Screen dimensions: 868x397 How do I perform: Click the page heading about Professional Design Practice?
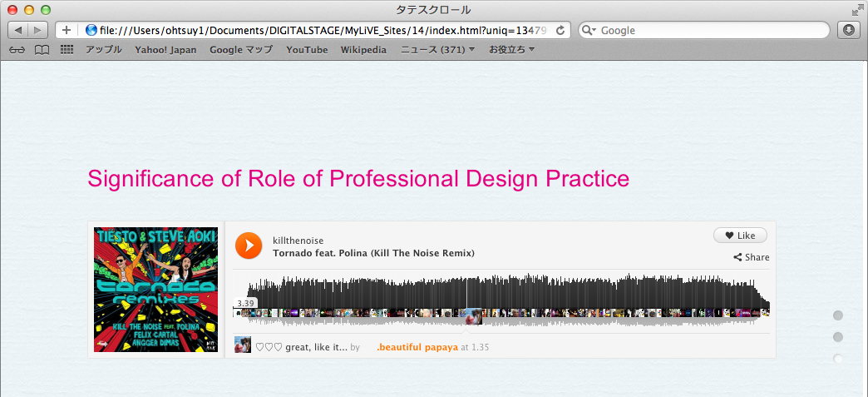(358, 179)
